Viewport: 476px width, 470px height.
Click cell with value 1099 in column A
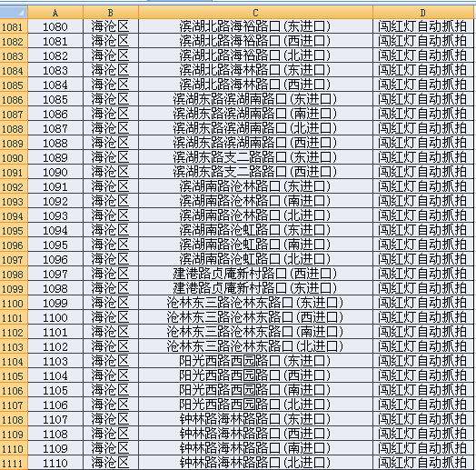coord(55,303)
